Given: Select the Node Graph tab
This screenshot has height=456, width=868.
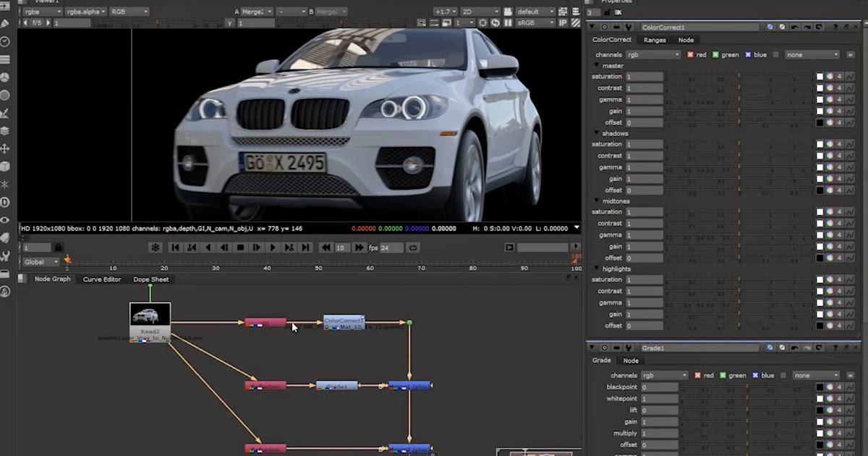Looking at the screenshot, I should 52,279.
